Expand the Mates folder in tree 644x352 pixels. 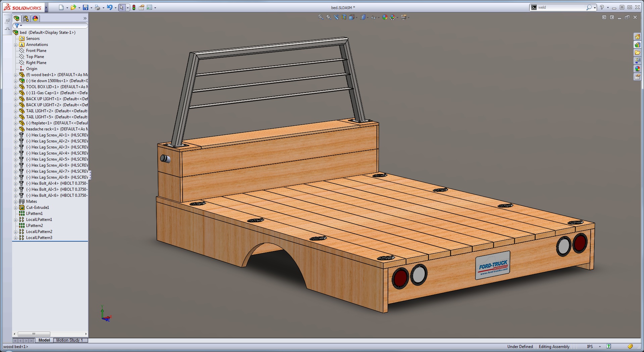coord(15,201)
